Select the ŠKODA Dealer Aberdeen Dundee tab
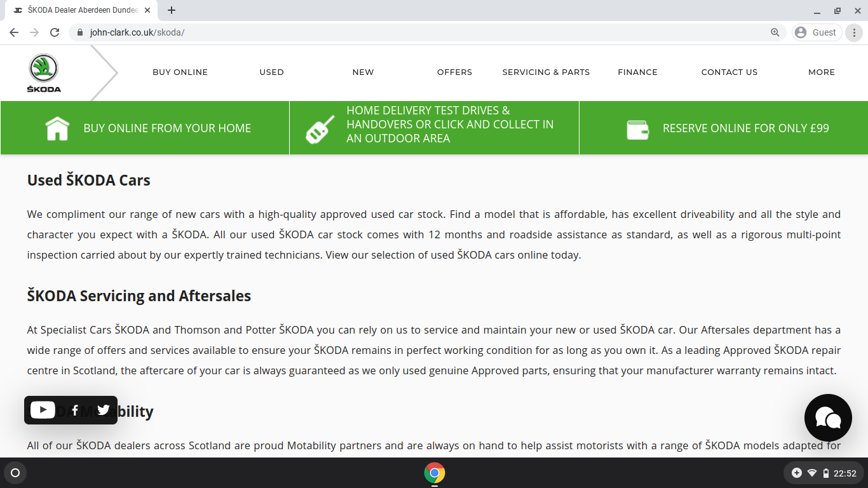The height and width of the screenshot is (488, 868). tap(83, 10)
